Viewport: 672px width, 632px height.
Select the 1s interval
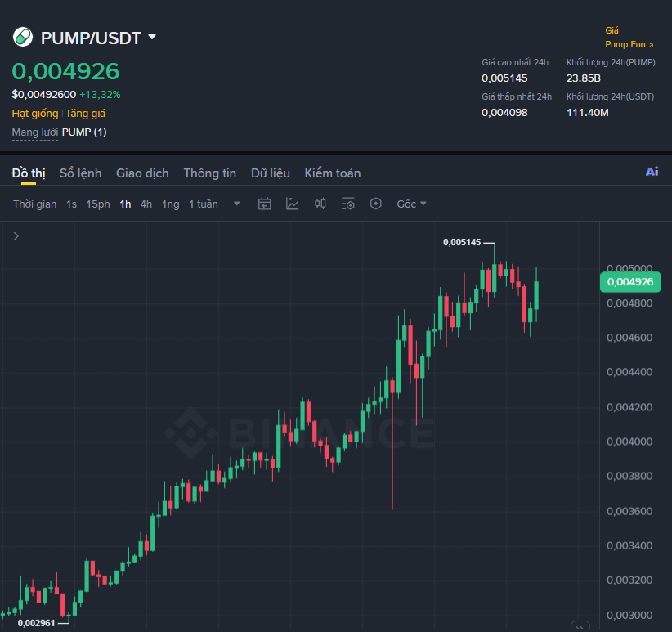tap(71, 204)
